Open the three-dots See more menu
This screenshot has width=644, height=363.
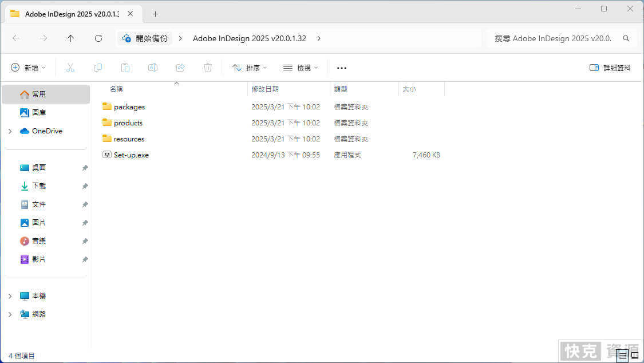(x=342, y=68)
